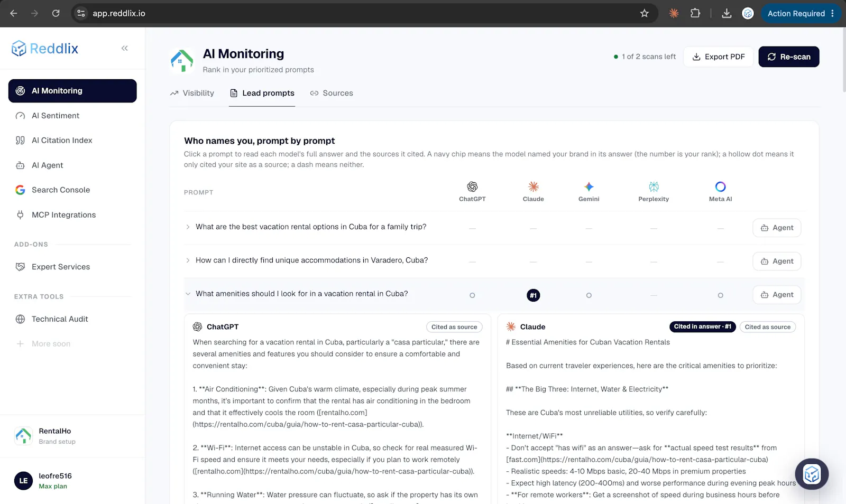Viewport: 846px width, 504px height.
Task: Collapse the sidebar with double chevron
Action: click(x=125, y=48)
